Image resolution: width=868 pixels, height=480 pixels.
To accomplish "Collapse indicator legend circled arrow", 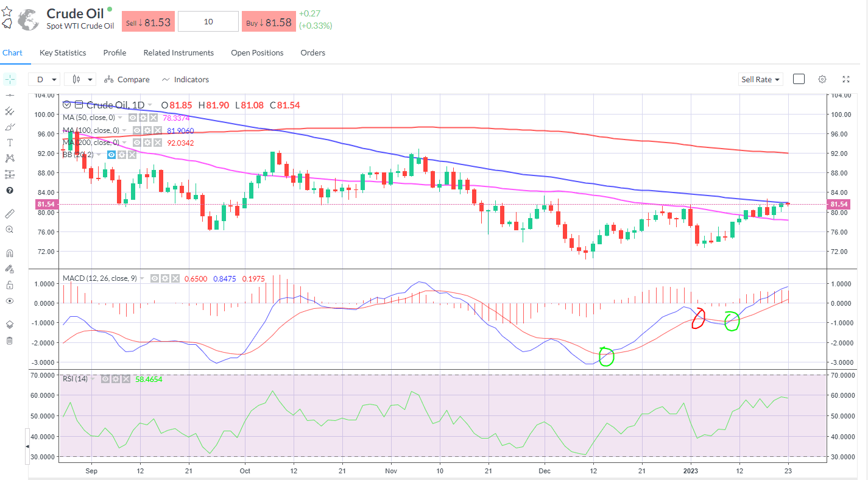I will [67, 105].
